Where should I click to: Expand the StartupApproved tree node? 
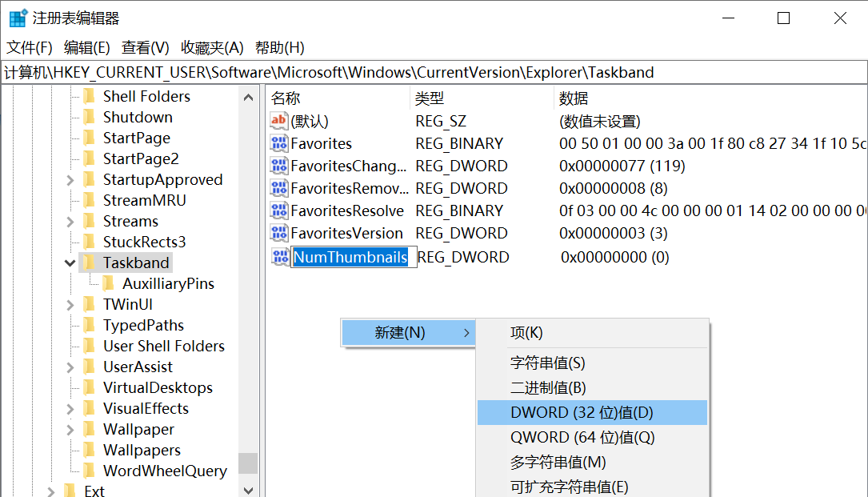[x=70, y=179]
